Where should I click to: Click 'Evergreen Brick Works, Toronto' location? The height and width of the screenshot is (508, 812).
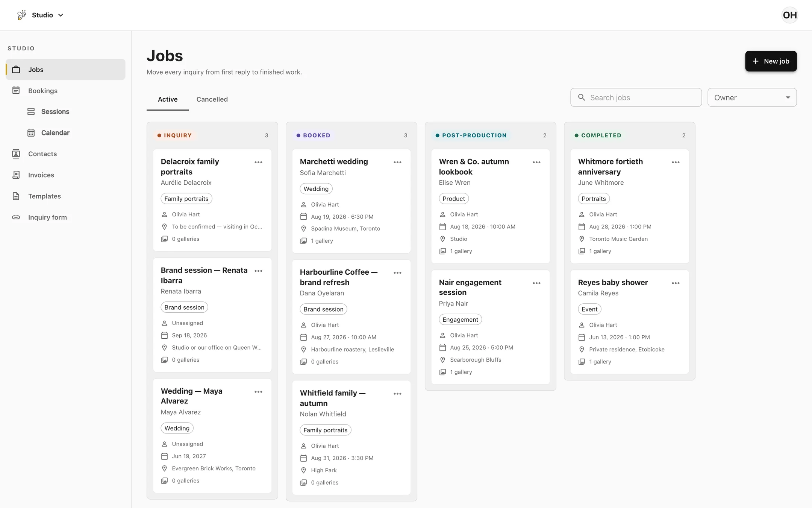coord(214,468)
